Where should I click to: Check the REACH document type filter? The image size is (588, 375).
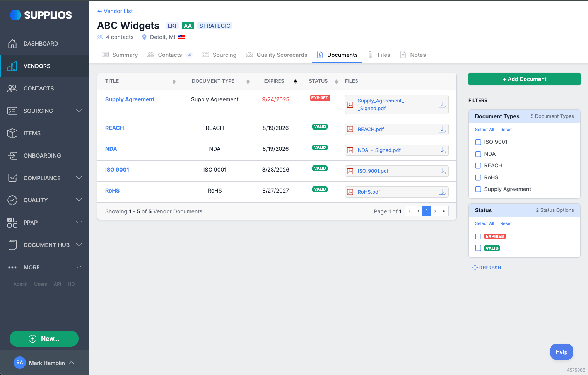click(478, 165)
